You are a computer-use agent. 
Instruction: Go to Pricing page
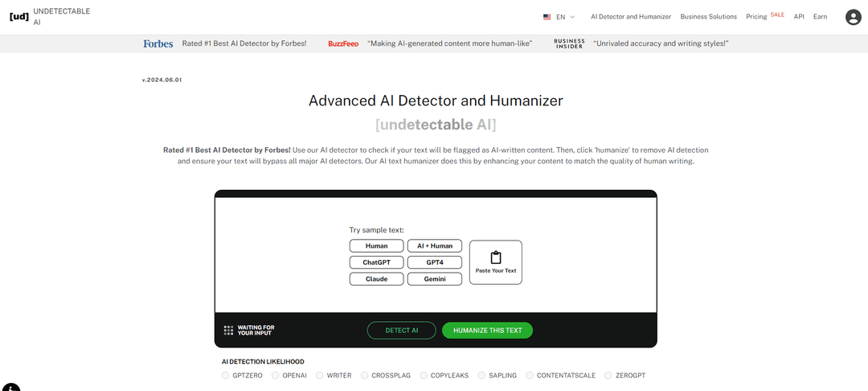756,17
